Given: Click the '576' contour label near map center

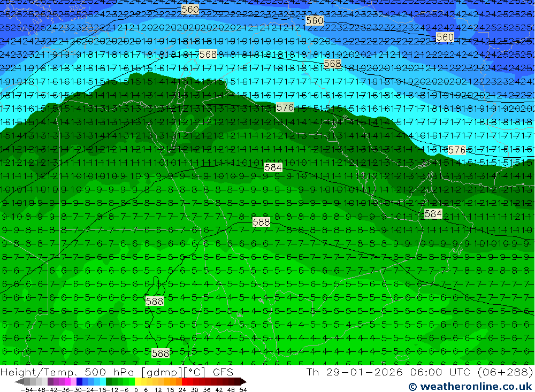Looking at the screenshot, I should pos(285,107).
